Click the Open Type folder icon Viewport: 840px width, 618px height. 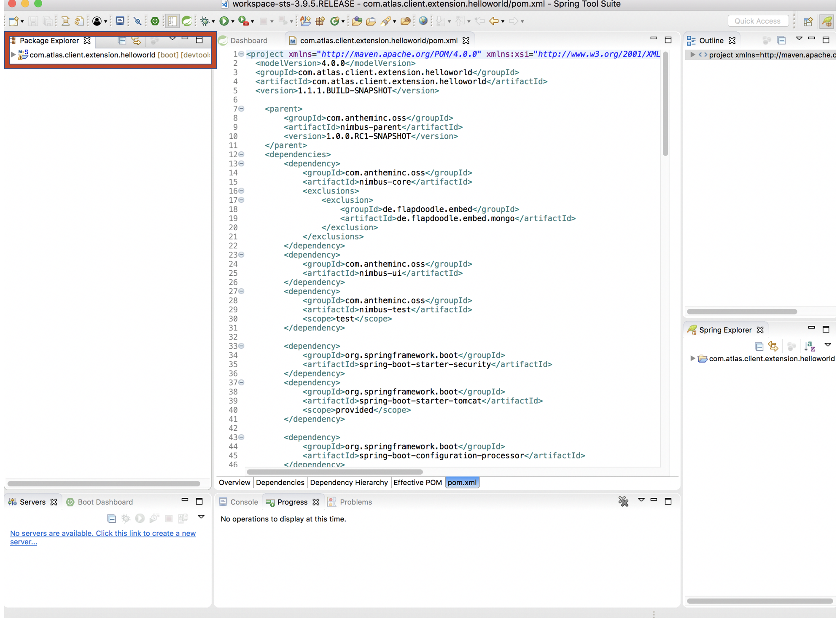pyautogui.click(x=357, y=21)
